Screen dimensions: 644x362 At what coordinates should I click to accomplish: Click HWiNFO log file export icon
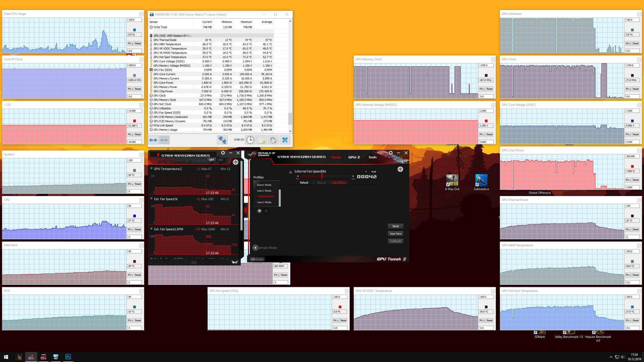pyautogui.click(x=262, y=140)
